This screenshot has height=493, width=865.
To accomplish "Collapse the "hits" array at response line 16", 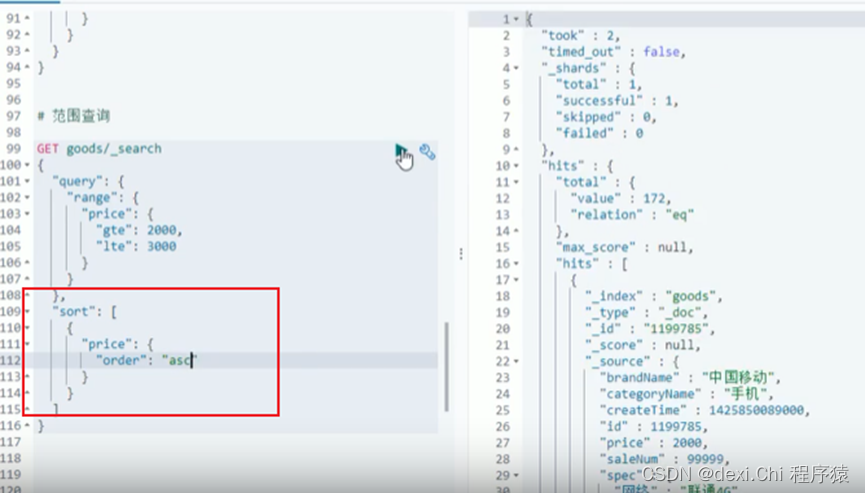I will (x=516, y=264).
